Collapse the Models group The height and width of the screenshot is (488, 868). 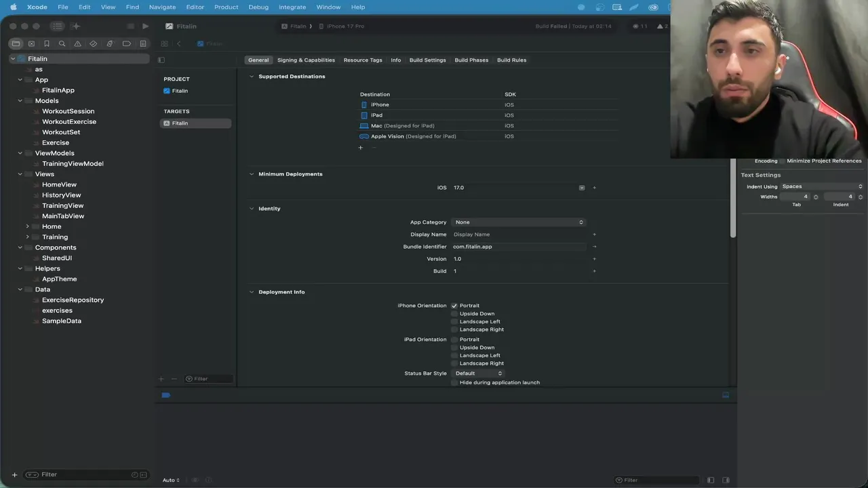point(20,100)
